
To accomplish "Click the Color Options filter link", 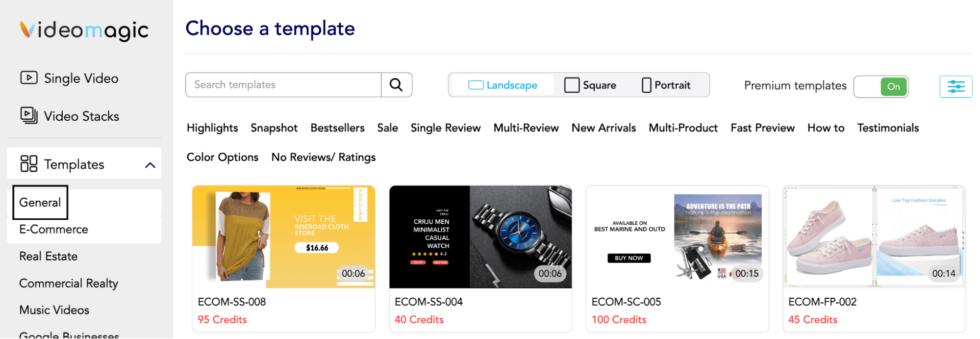I will [223, 157].
